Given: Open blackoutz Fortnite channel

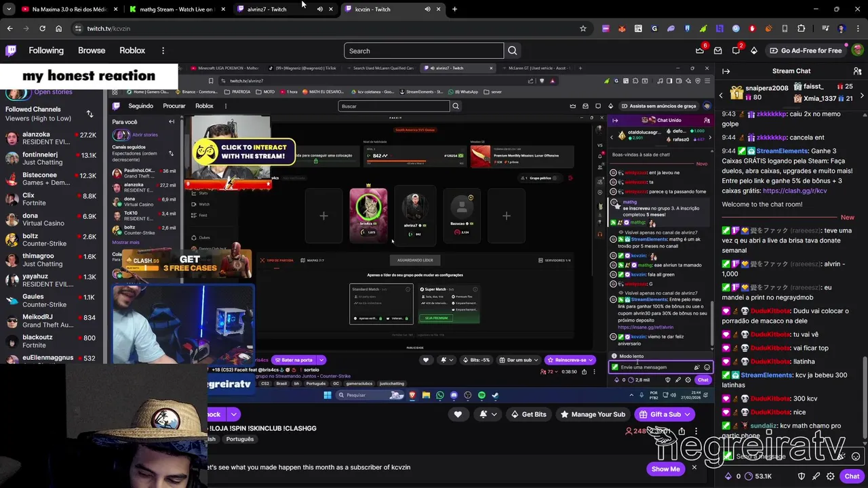Looking at the screenshot, I should coord(51,341).
